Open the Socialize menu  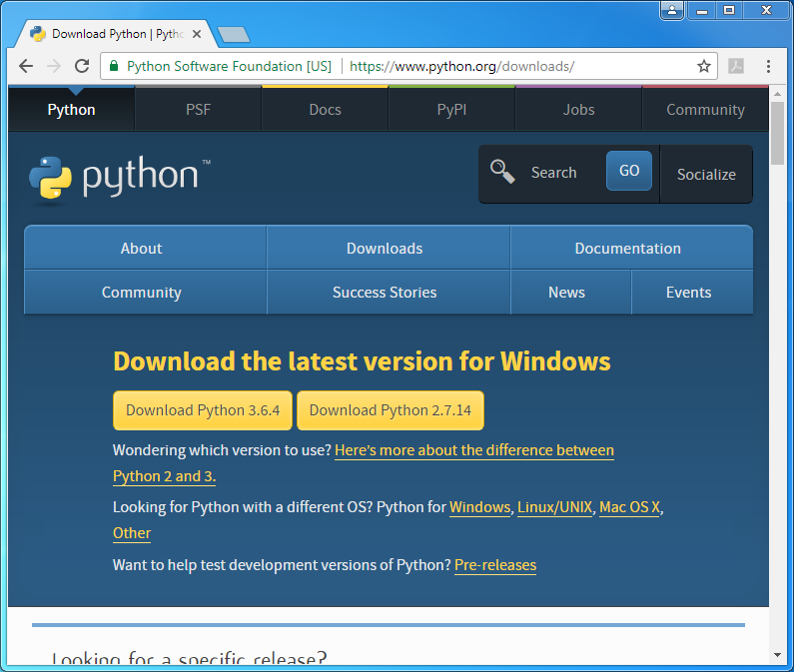(706, 174)
